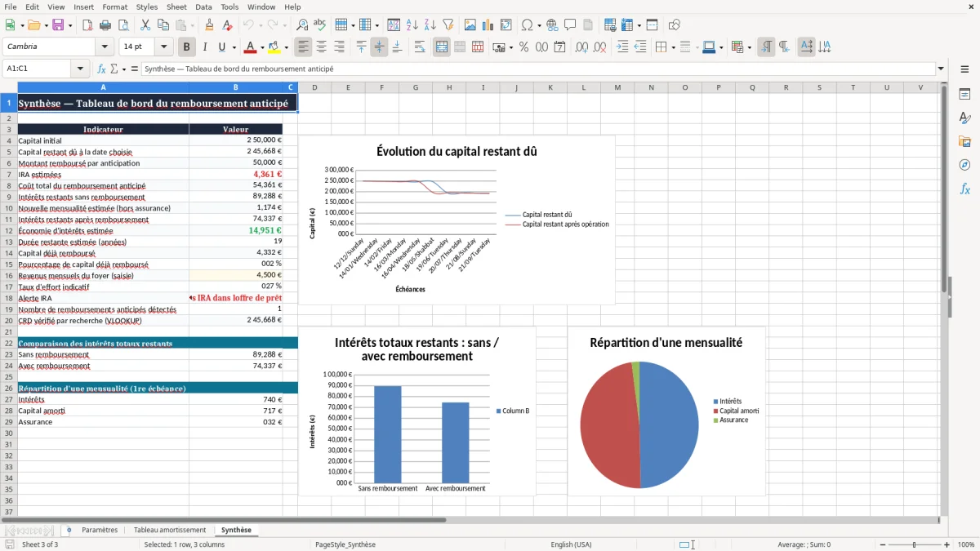This screenshot has width=980, height=551.
Task: Select row header 10
Action: pyautogui.click(x=9, y=208)
